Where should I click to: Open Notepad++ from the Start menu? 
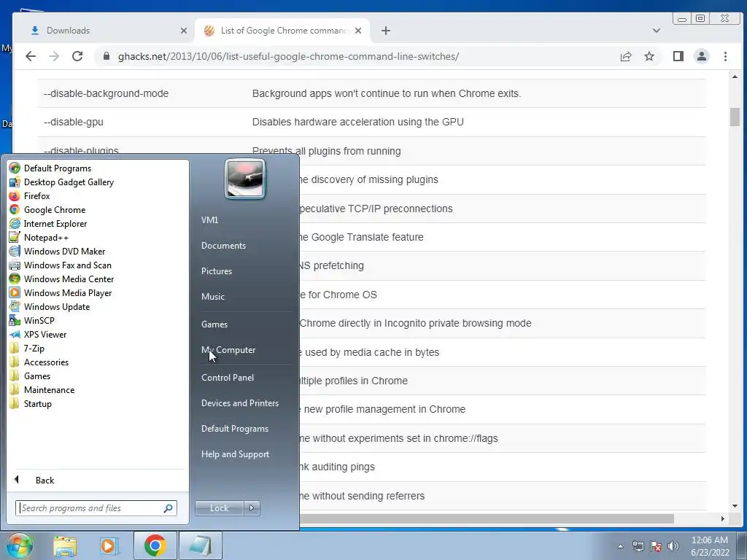coord(39,237)
